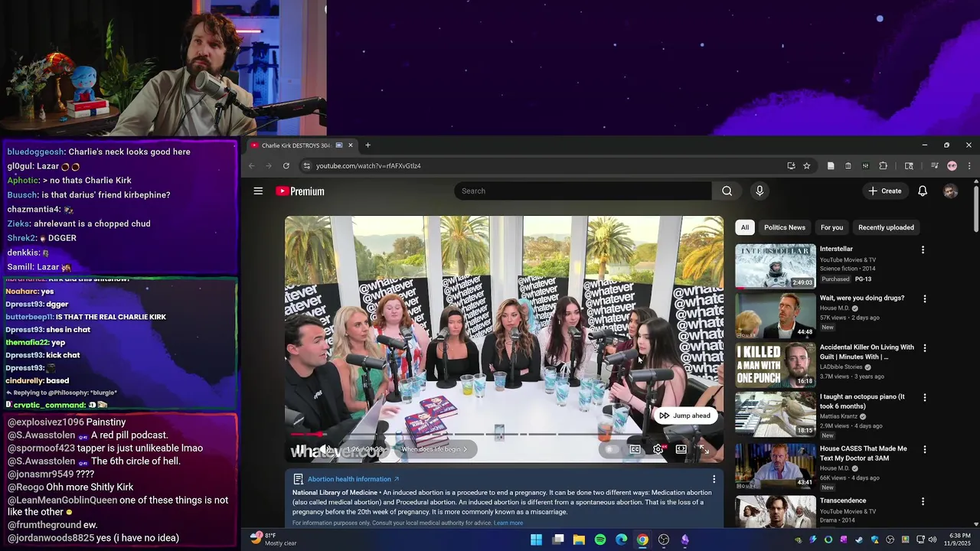This screenshot has width=980, height=551.
Task: Open a new browser tab
Action: pos(367,145)
